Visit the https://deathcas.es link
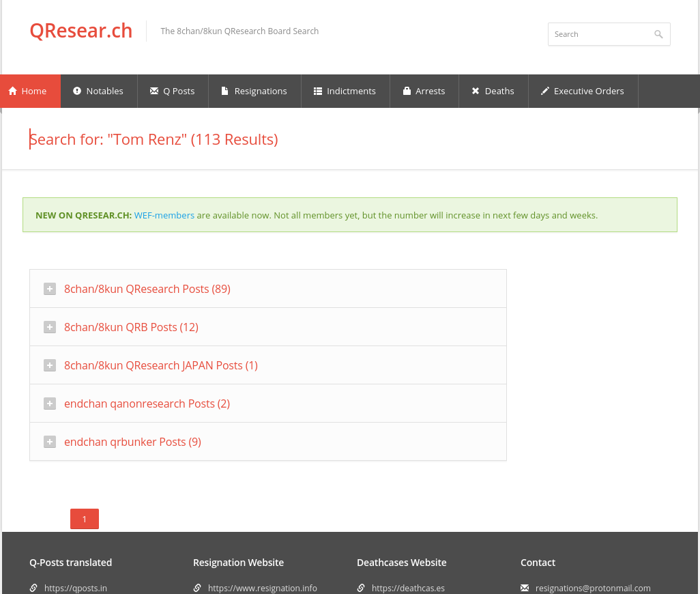 tap(408, 588)
